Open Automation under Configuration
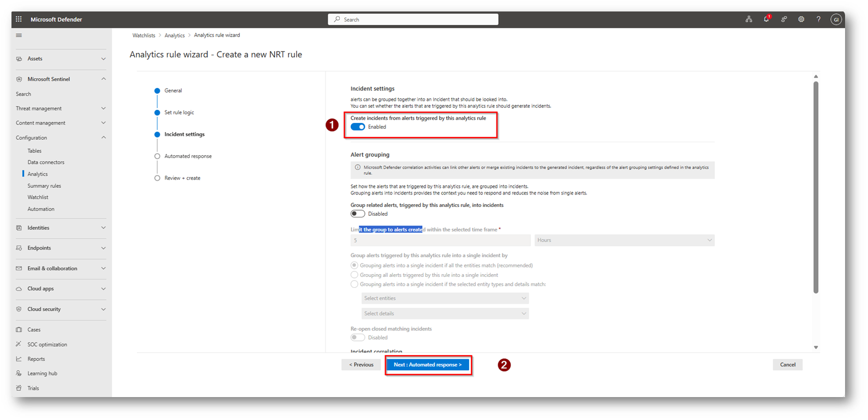 [x=41, y=209]
